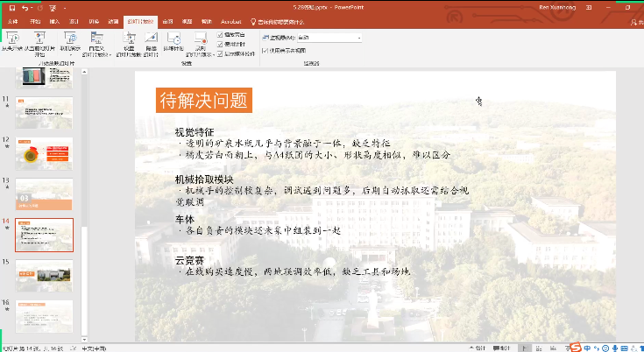
Task: Click the thumbnail pane scroll-up arrow
Action: pos(84,72)
